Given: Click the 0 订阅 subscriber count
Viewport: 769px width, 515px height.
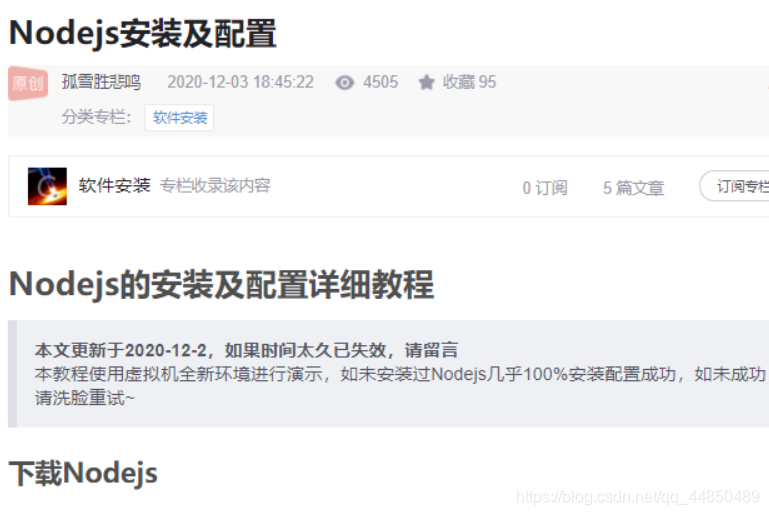Looking at the screenshot, I should click(x=545, y=188).
